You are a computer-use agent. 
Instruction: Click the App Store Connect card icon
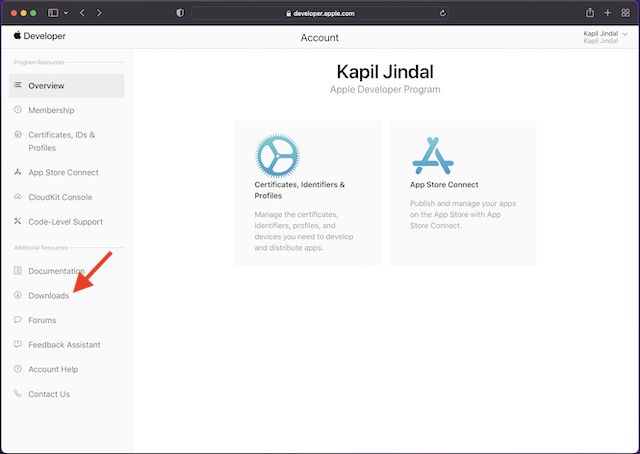click(x=433, y=156)
